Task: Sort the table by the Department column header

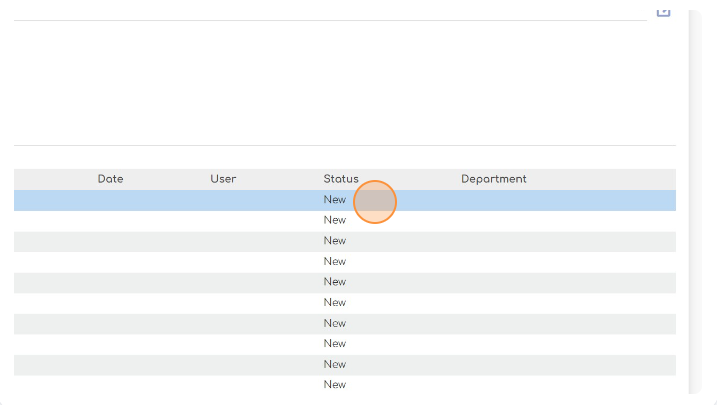Action: coord(493,179)
